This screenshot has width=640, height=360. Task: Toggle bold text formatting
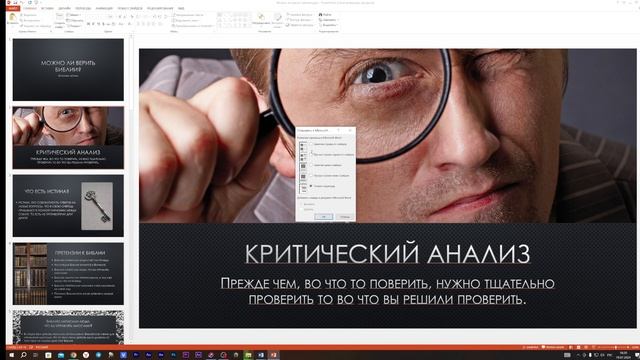(88, 24)
